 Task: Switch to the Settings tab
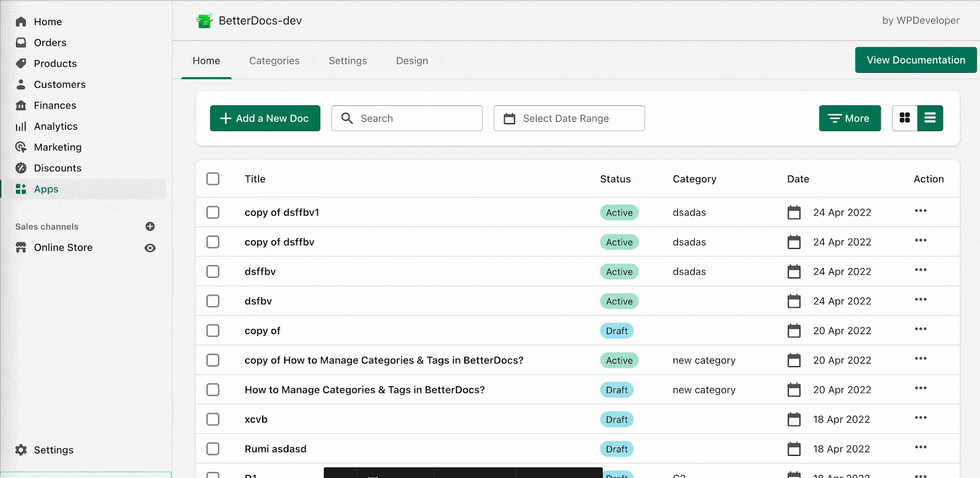click(x=348, y=61)
